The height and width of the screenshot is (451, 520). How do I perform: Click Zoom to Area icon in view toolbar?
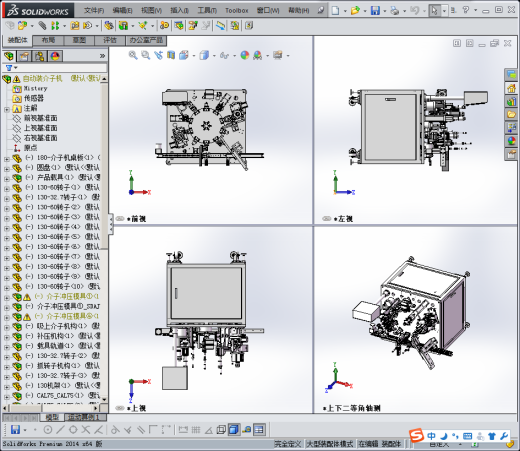(x=146, y=55)
